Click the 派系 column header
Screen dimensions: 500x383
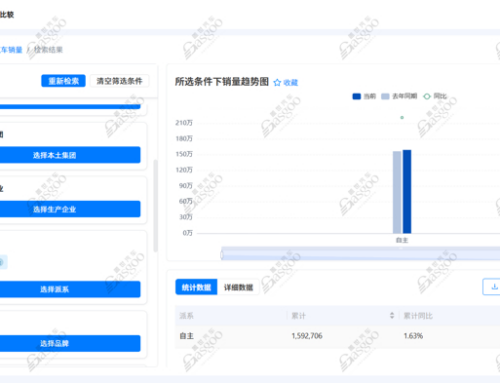(186, 316)
